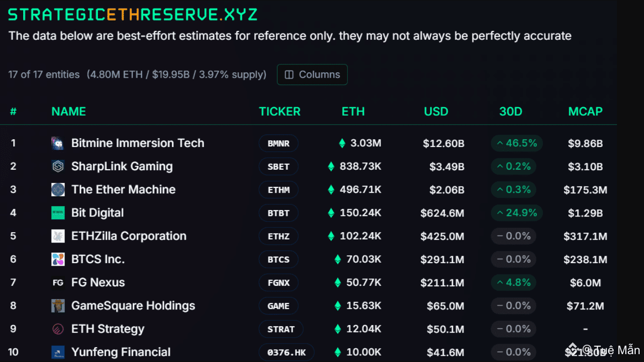Click the ETHZilla Corporation logo icon
The image size is (644, 362).
pyautogui.click(x=58, y=236)
